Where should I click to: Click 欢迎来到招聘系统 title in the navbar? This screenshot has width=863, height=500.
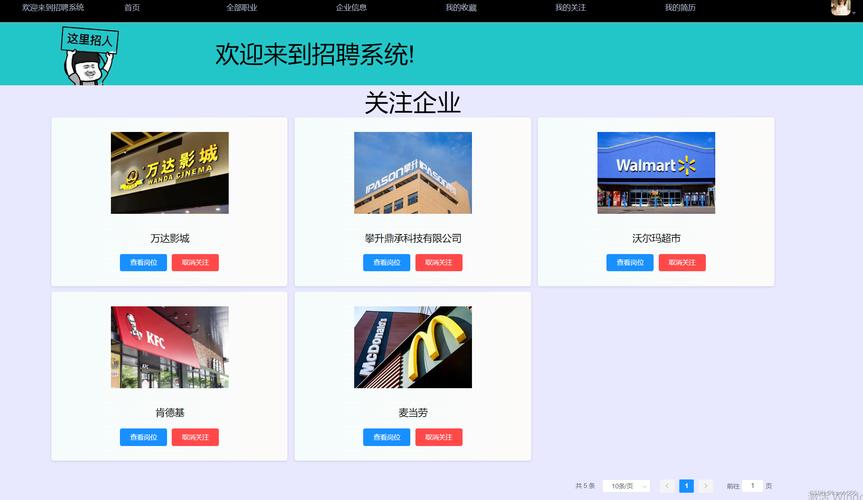53,8
